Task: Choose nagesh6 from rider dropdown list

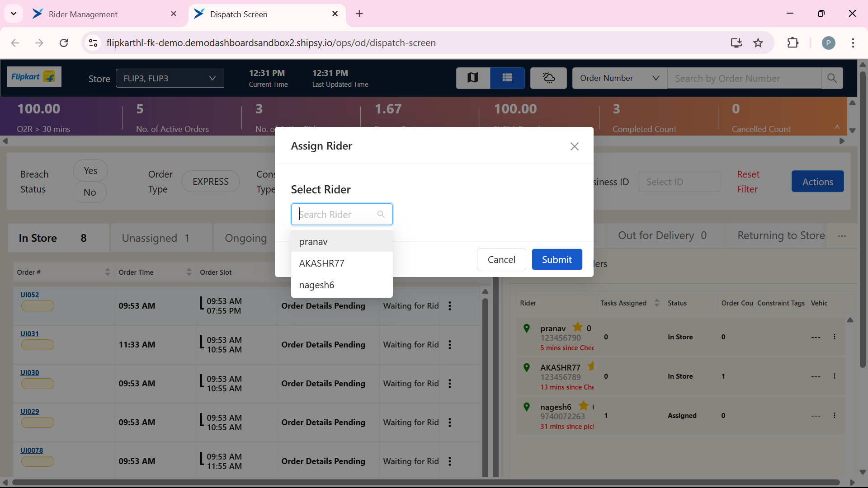Action: click(342, 285)
